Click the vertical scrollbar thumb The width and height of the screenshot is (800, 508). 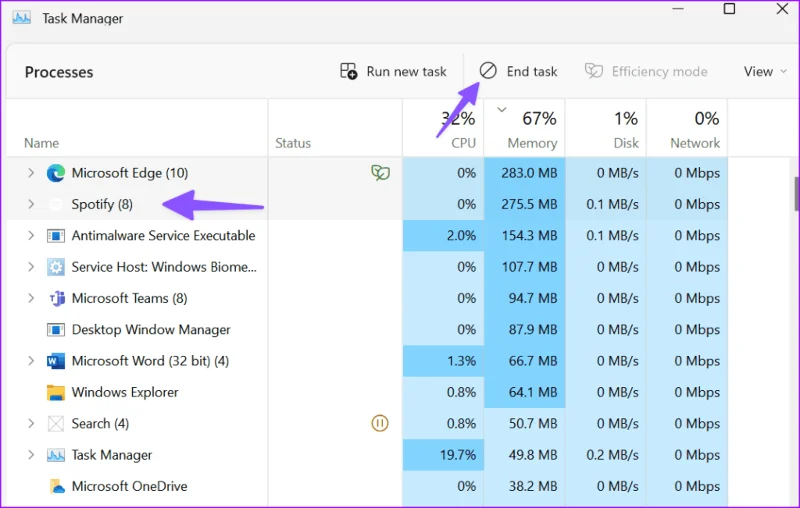pos(796,194)
